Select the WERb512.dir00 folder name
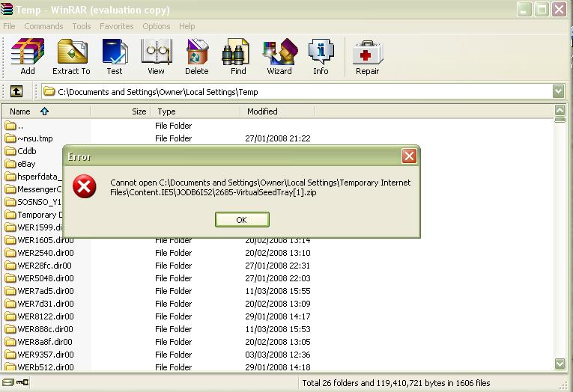 [46, 367]
